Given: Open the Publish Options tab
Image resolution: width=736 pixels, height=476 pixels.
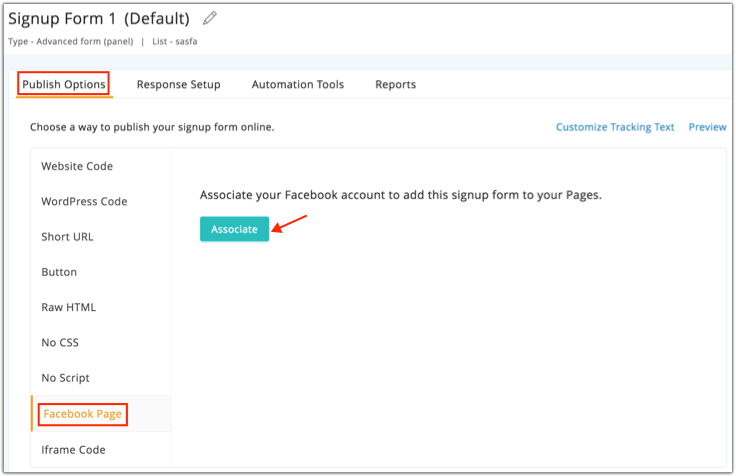Looking at the screenshot, I should pos(64,85).
